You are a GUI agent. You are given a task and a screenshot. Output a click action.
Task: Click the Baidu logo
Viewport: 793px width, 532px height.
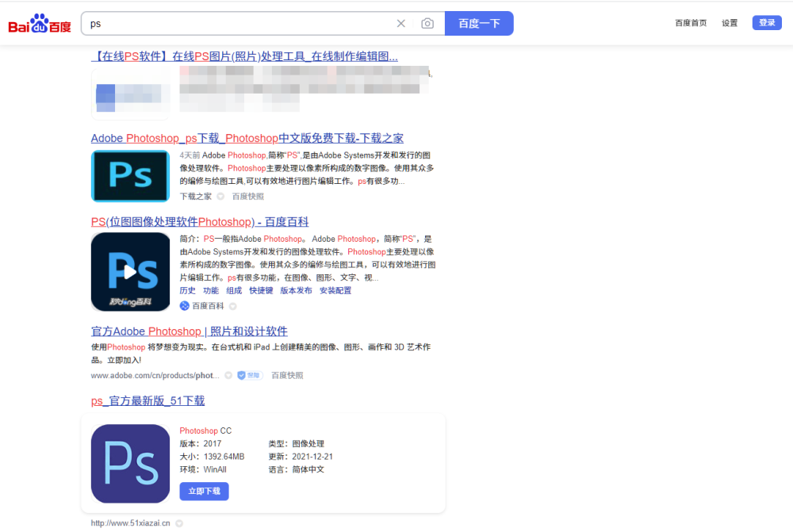pyautogui.click(x=40, y=24)
